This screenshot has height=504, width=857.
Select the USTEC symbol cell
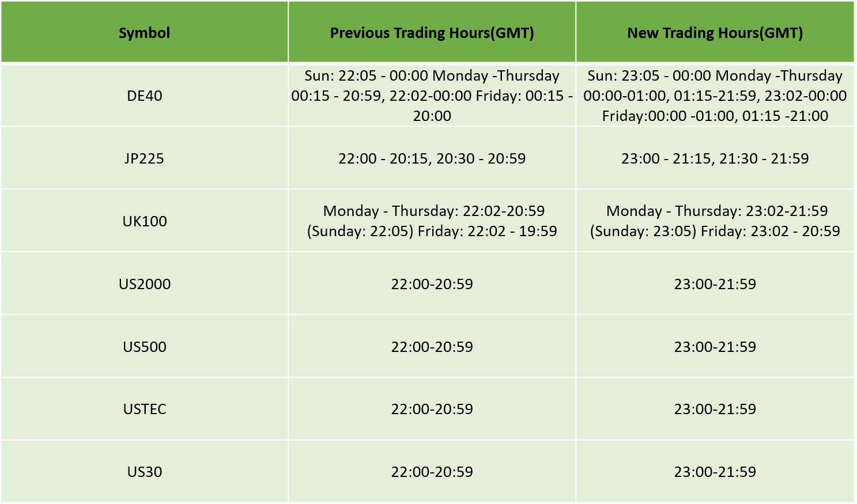(144, 409)
